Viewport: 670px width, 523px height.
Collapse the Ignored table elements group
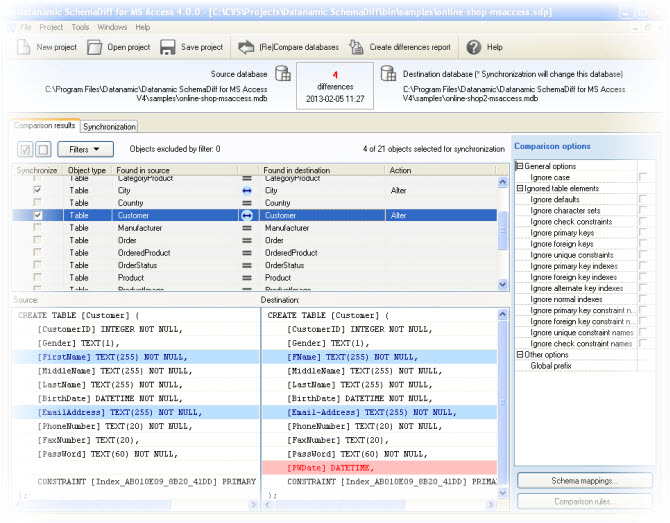[x=520, y=188]
